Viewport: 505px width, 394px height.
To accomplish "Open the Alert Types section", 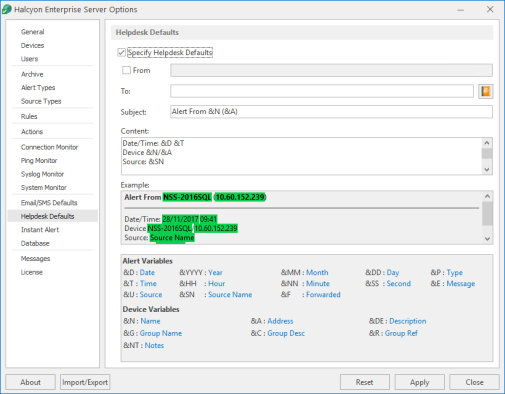I will pyautogui.click(x=38, y=88).
